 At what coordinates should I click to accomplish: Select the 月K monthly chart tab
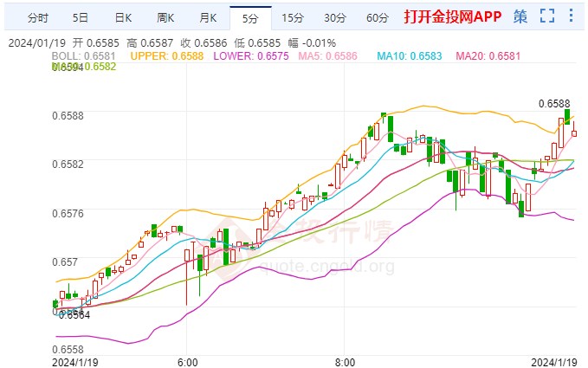[208, 17]
